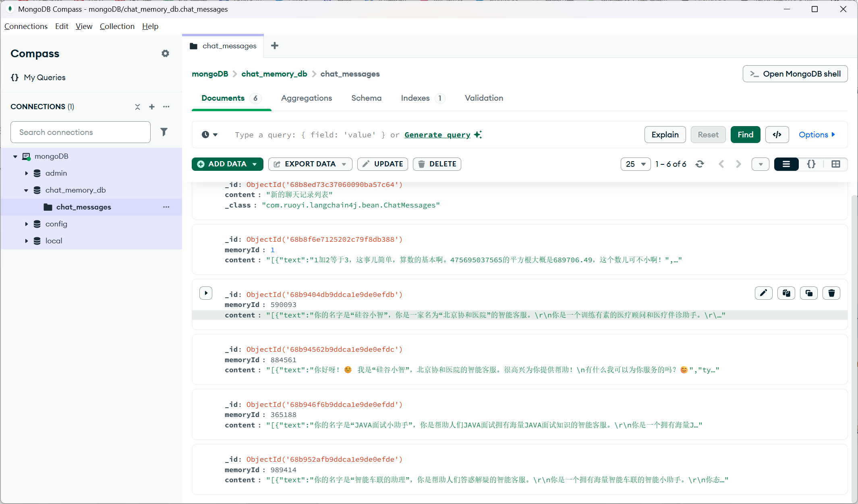This screenshot has height=504, width=858.
Task: Expand the admin database tree
Action: [x=27, y=173]
